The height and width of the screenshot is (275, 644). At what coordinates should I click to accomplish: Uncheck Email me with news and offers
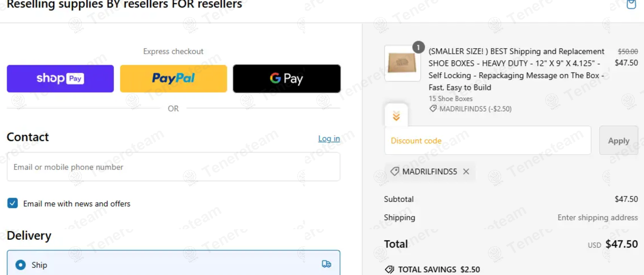coord(13,203)
